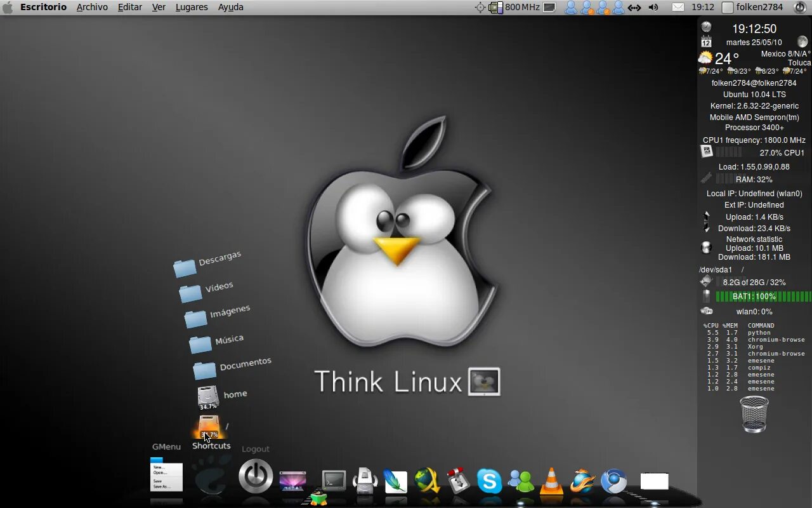812x508 pixels.
Task: Open the network connection indicator
Action: coord(634,8)
